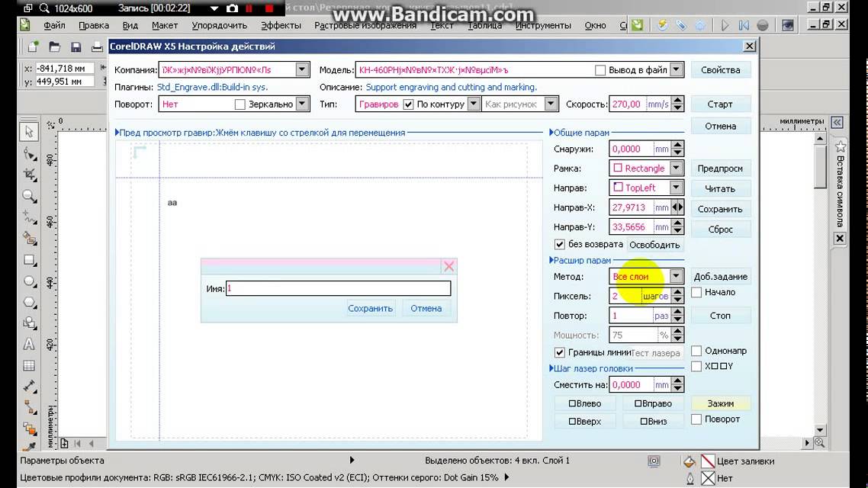868x488 pixels.
Task: Click the add page icon at bottom left
Action: coord(64,443)
